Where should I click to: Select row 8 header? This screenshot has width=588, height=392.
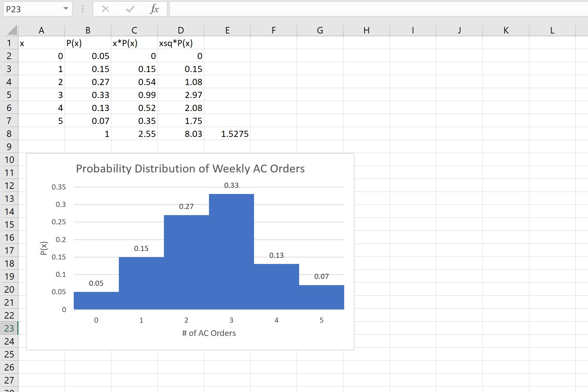[9, 134]
